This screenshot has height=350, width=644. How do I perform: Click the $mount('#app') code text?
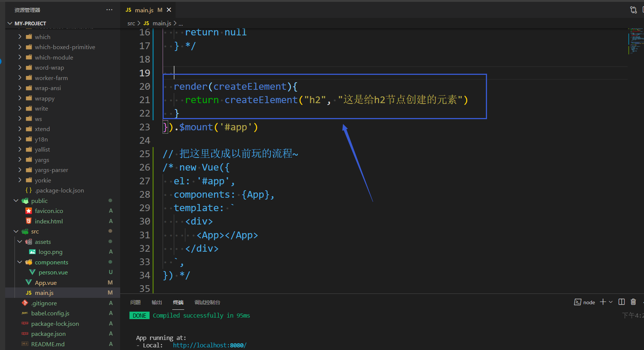click(x=219, y=127)
